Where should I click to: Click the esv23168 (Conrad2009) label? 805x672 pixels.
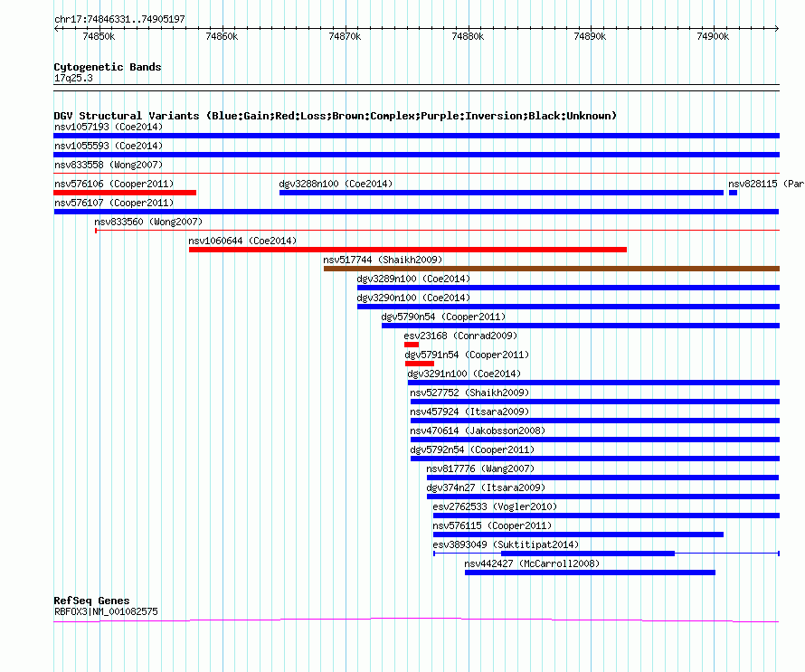[460, 336]
